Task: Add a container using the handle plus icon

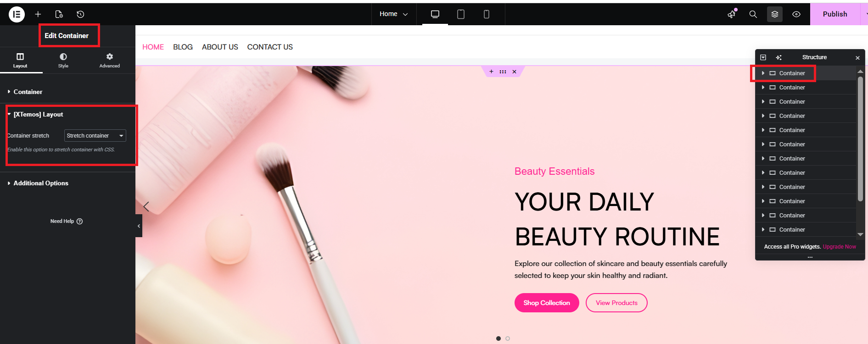Action: 491,72
